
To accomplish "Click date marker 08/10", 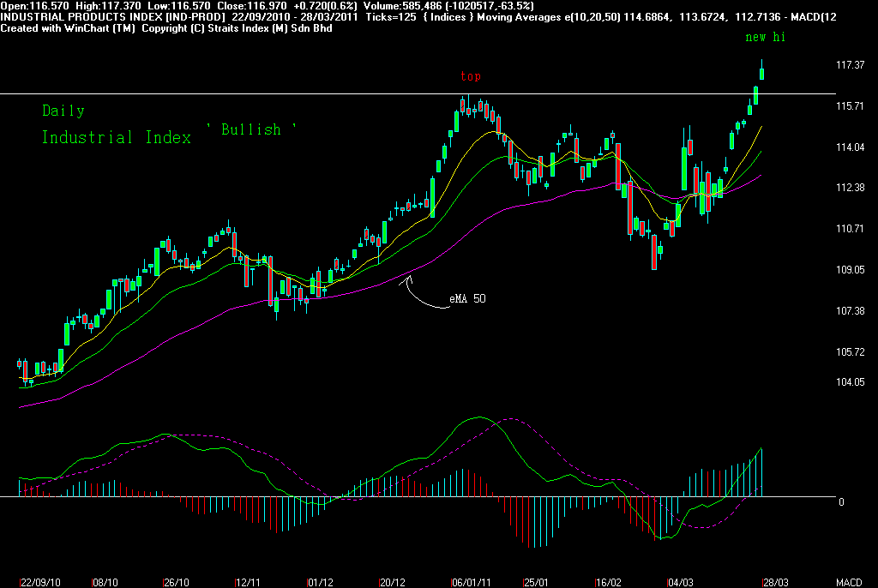I will pos(105,582).
